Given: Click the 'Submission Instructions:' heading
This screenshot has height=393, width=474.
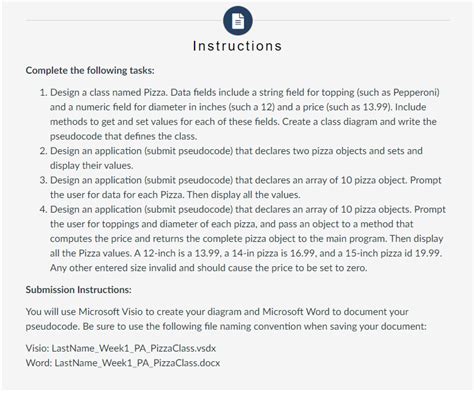Looking at the screenshot, I should (79, 290).
